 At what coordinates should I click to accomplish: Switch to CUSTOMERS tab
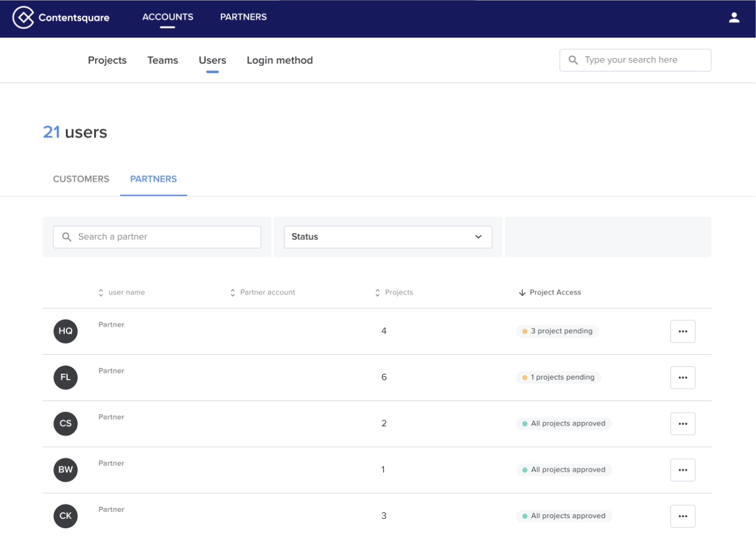[81, 179]
